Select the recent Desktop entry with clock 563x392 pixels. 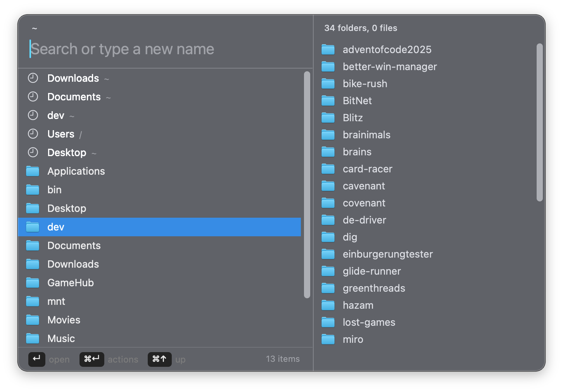click(x=159, y=153)
